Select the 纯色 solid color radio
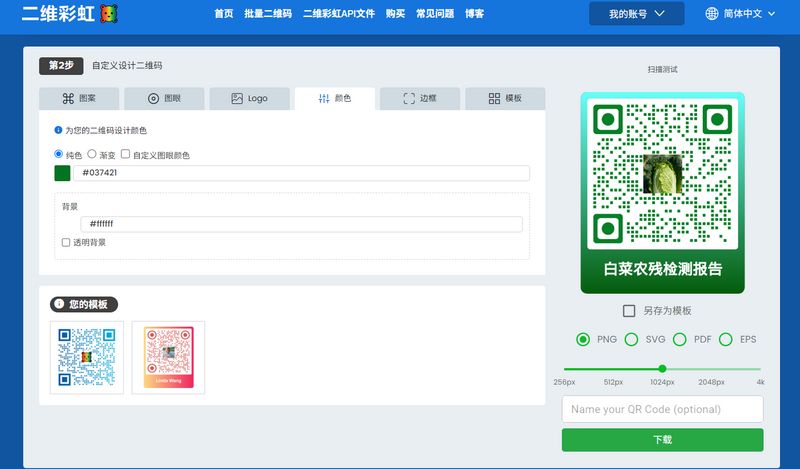 click(58, 154)
